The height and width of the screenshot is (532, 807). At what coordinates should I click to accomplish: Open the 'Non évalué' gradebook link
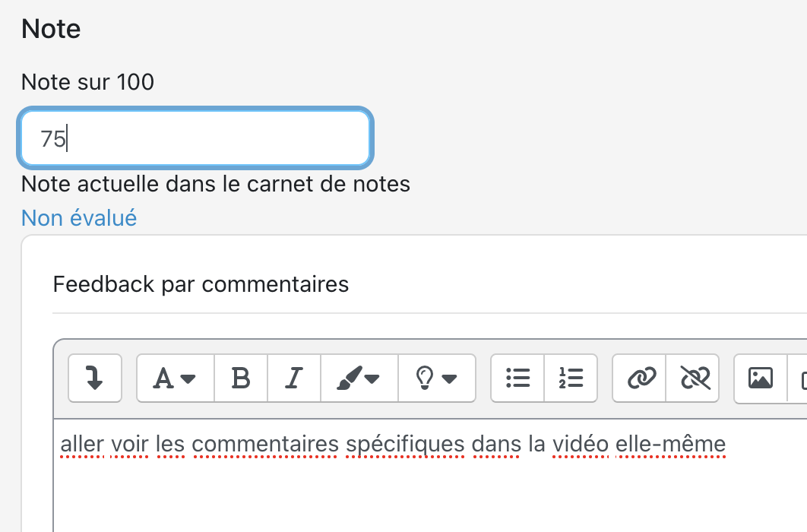point(79,218)
